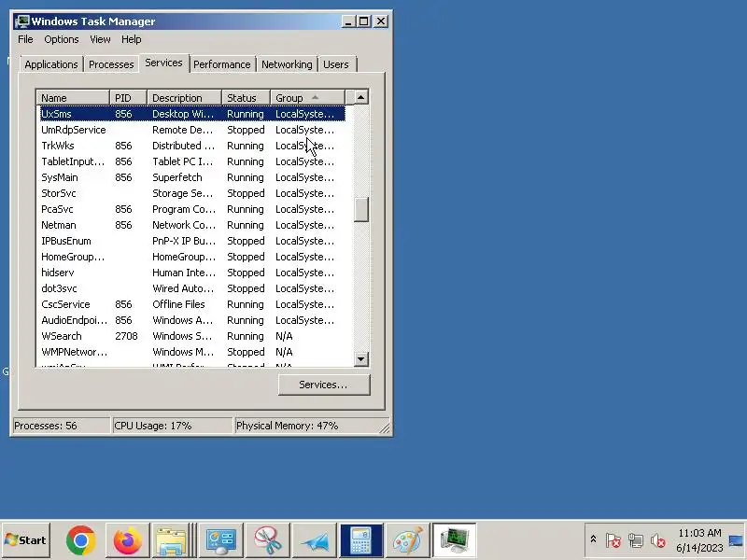Sort by the Description column header
This screenshot has height=560, width=747.
point(184,98)
